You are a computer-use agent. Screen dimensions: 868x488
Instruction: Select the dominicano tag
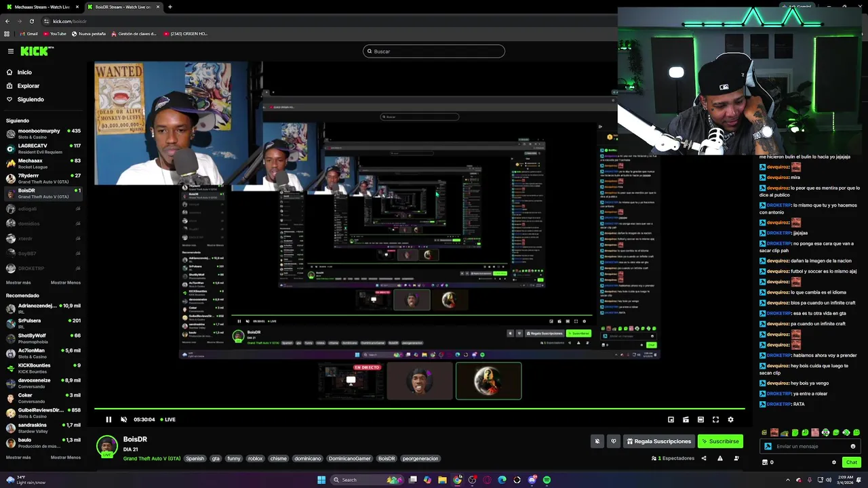coord(307,459)
